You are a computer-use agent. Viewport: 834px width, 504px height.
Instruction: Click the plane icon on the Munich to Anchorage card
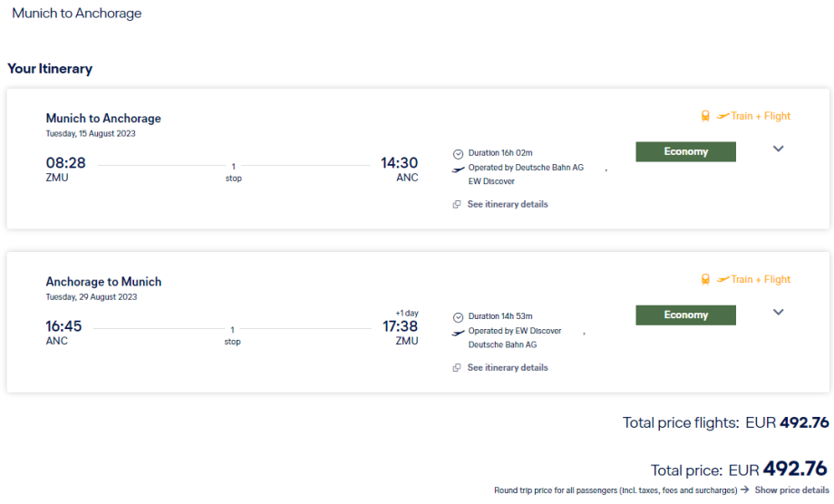pos(722,116)
